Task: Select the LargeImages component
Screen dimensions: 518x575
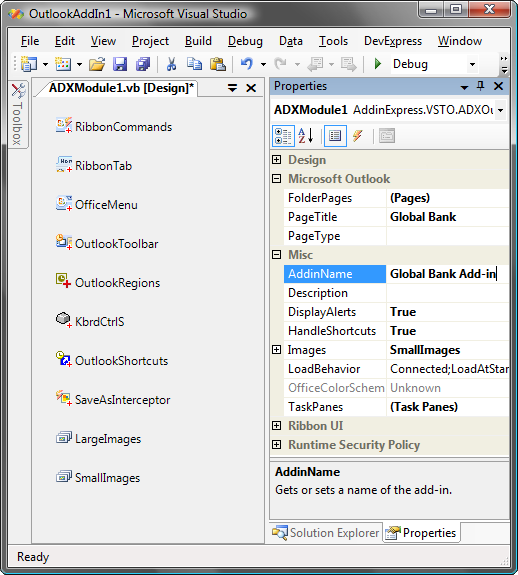Action: pos(98,439)
